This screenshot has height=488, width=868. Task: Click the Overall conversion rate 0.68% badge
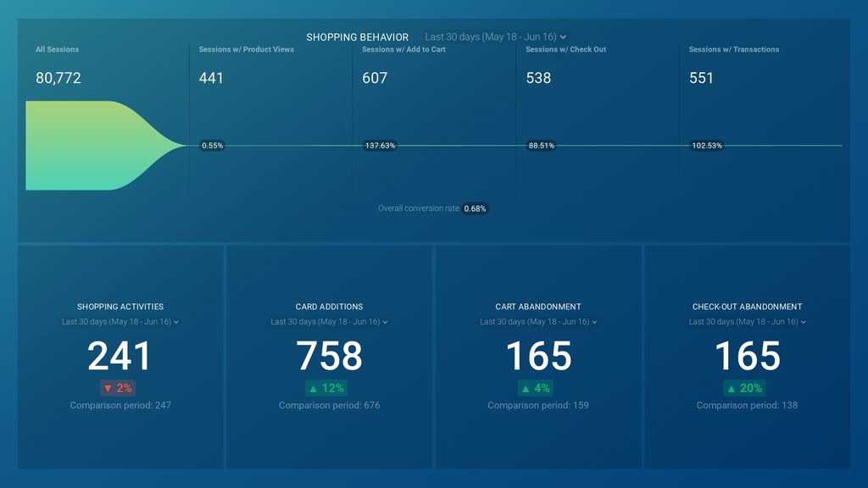coord(476,208)
